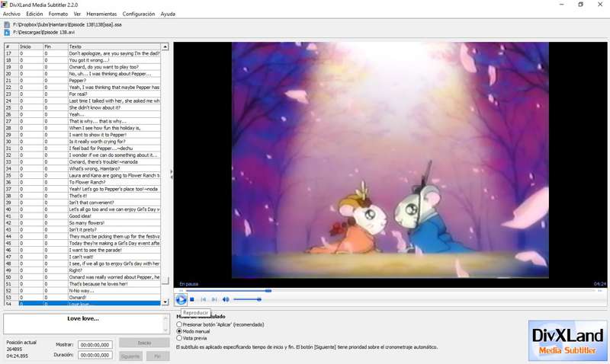Select row 'N-No way...'
The image size is (610, 364).
pos(82,291)
